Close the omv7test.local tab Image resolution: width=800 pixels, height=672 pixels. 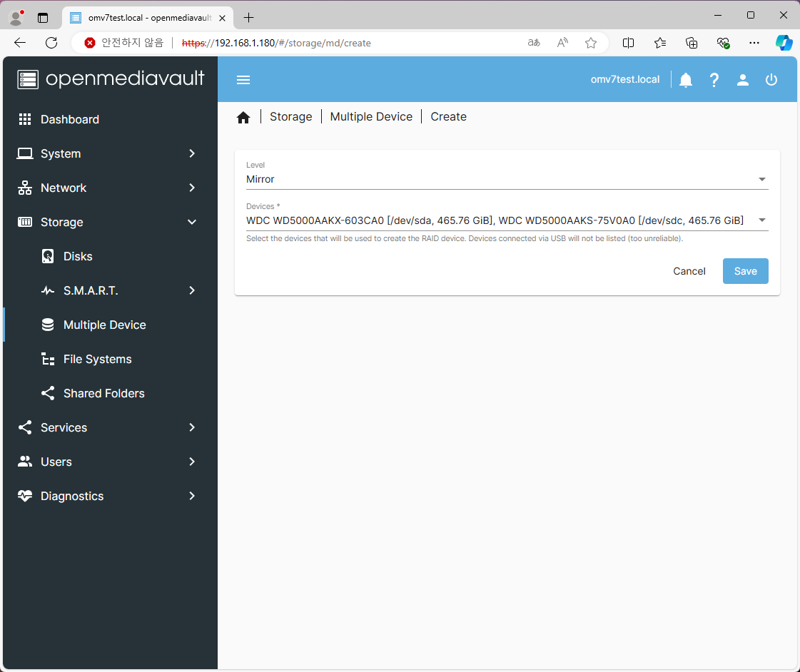pyautogui.click(x=223, y=18)
